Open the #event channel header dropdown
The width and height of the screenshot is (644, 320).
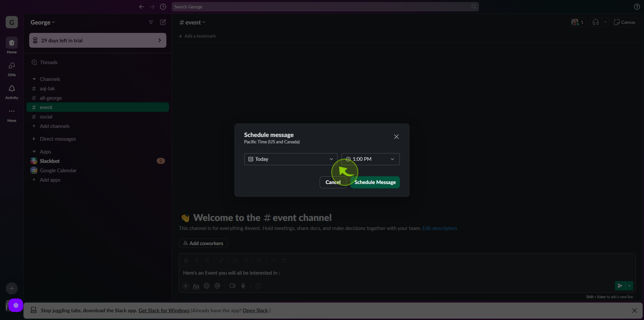[x=193, y=22]
